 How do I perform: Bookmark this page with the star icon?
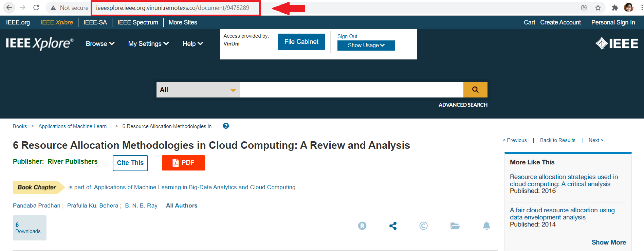click(x=598, y=7)
